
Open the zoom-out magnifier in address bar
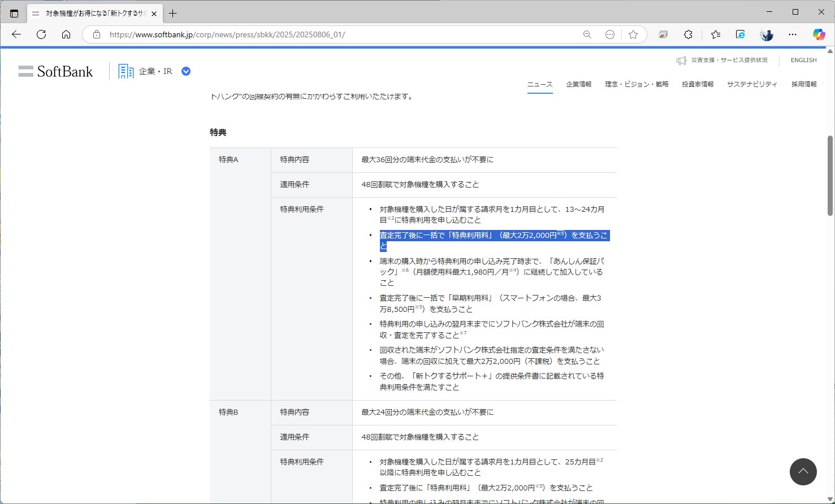587,34
